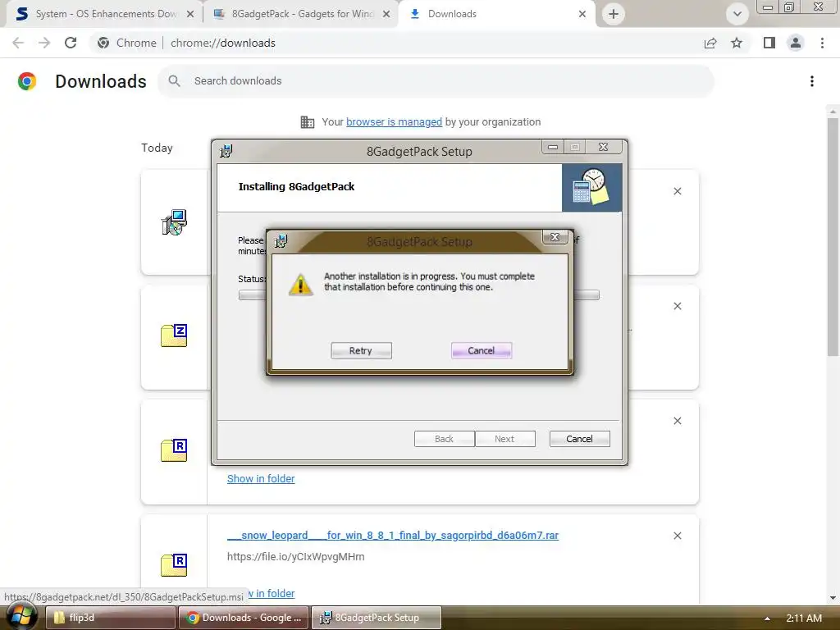
Task: Click the installer file icon of first download
Action: point(174,221)
